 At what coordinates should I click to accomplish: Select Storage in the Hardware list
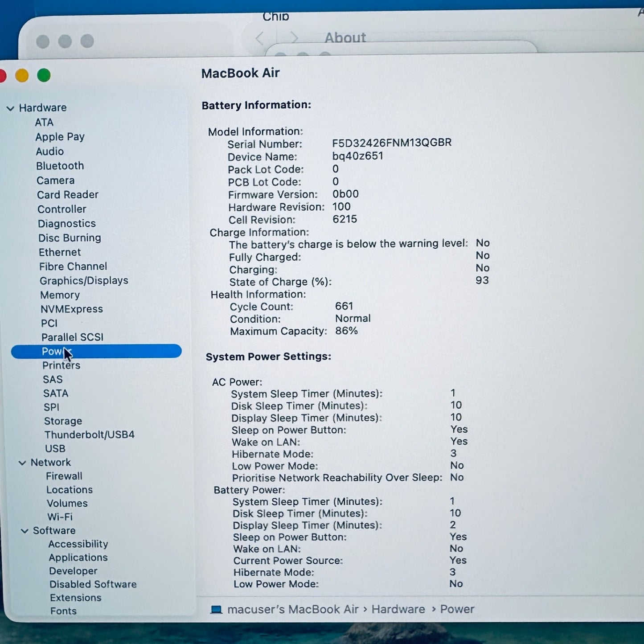pos(63,421)
